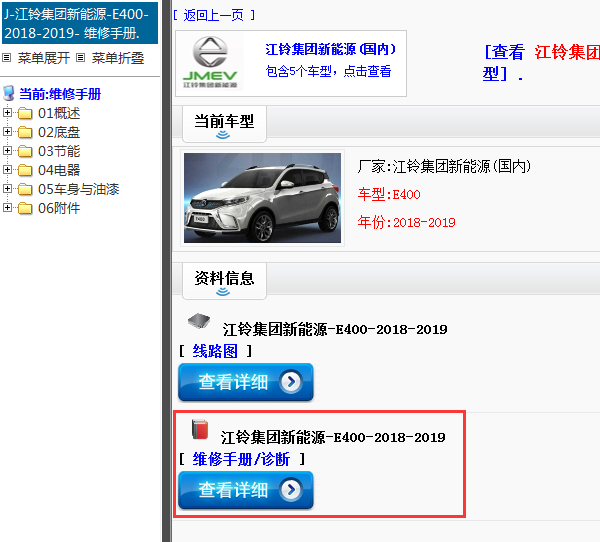
Task: Click the 返回上一页 back link
Action: pos(214,15)
